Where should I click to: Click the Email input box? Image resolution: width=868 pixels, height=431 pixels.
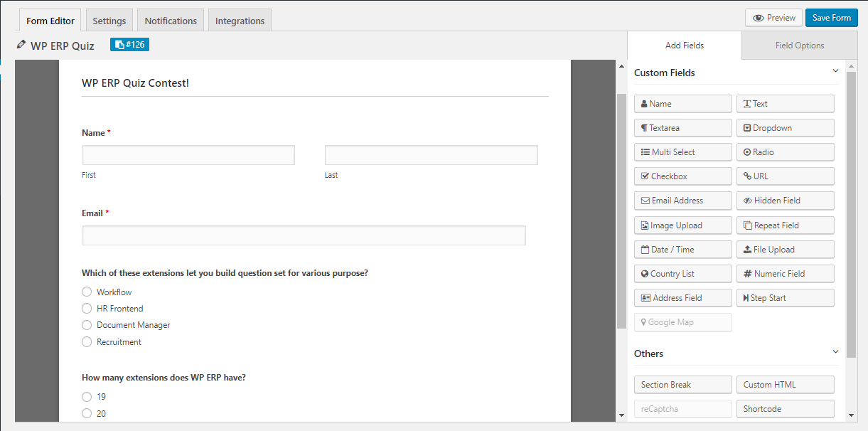[x=304, y=235]
